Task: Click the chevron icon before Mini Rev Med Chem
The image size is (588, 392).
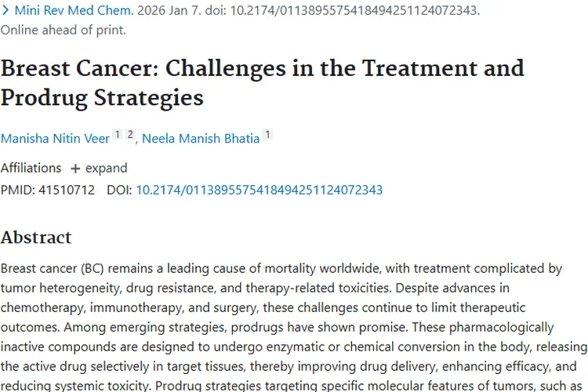Action: pos(6,12)
